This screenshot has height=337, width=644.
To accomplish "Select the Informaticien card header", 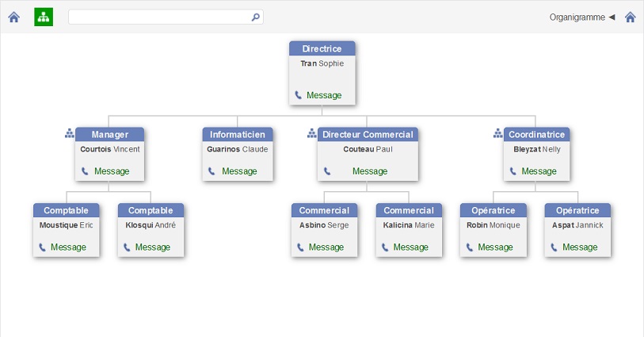I will coord(238,134).
